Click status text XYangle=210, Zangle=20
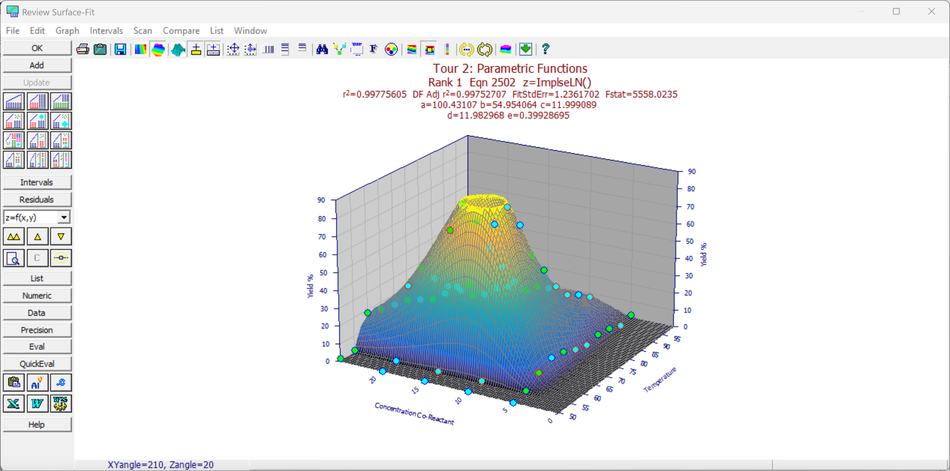 click(160, 465)
